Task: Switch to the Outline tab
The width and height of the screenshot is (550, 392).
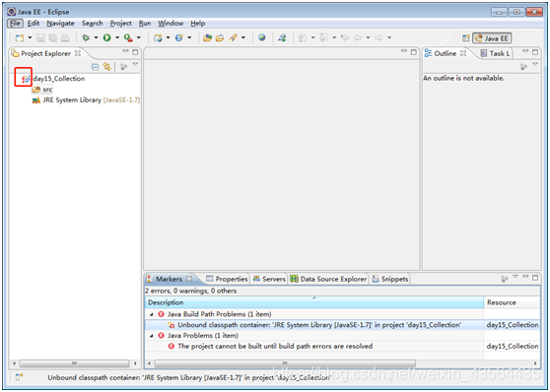Action: [446, 53]
